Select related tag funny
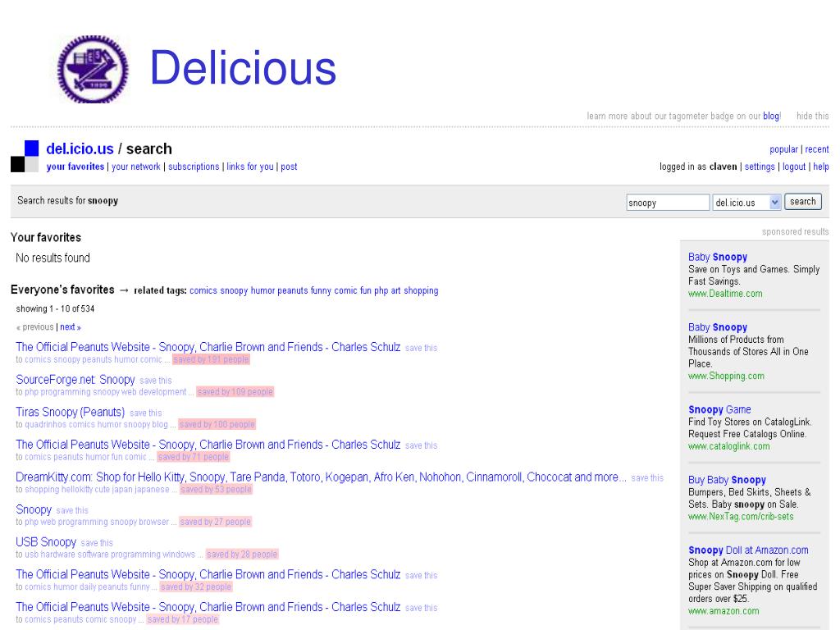The width and height of the screenshot is (840, 630). pos(321,290)
